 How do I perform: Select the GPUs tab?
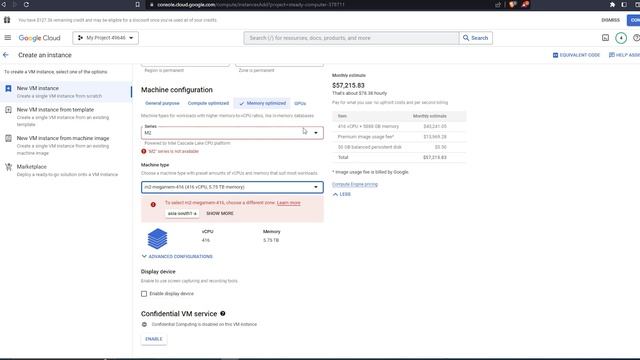click(x=300, y=104)
